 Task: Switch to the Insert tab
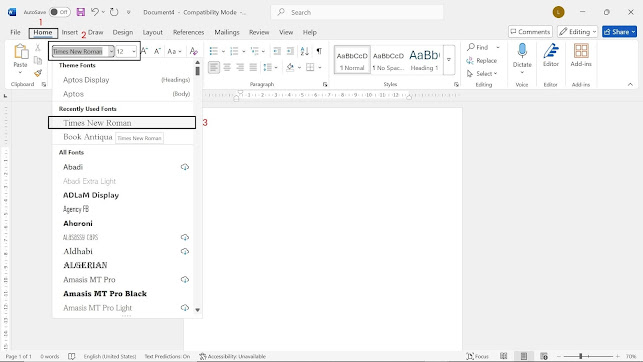70,32
